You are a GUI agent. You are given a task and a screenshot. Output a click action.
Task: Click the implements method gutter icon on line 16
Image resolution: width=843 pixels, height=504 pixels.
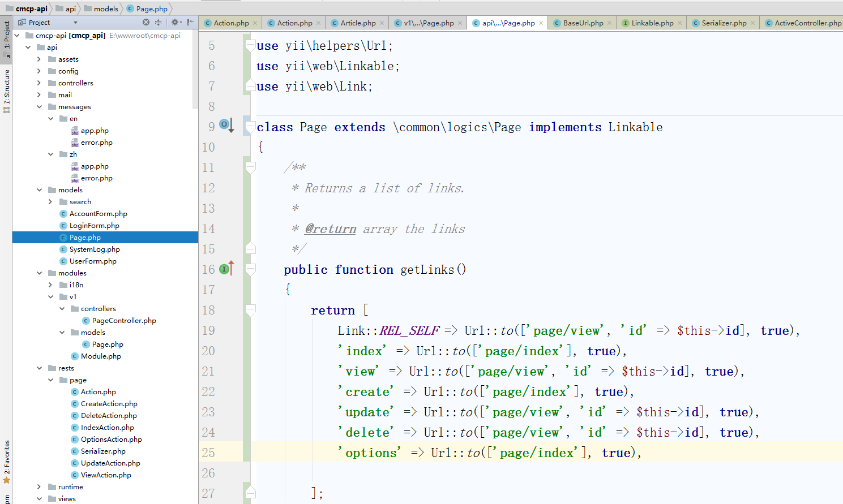[x=225, y=269]
